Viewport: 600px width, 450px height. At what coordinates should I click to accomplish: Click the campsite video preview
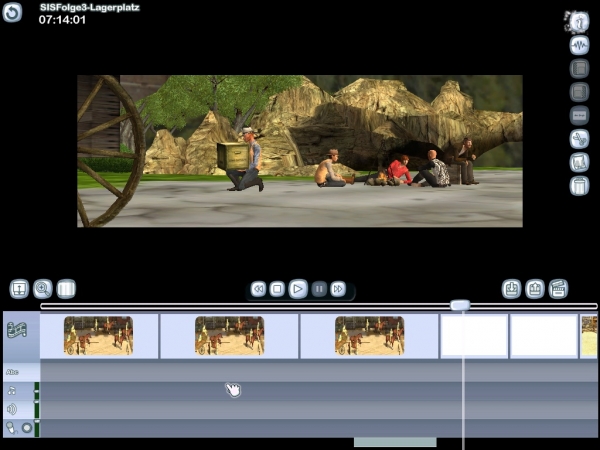click(x=300, y=151)
